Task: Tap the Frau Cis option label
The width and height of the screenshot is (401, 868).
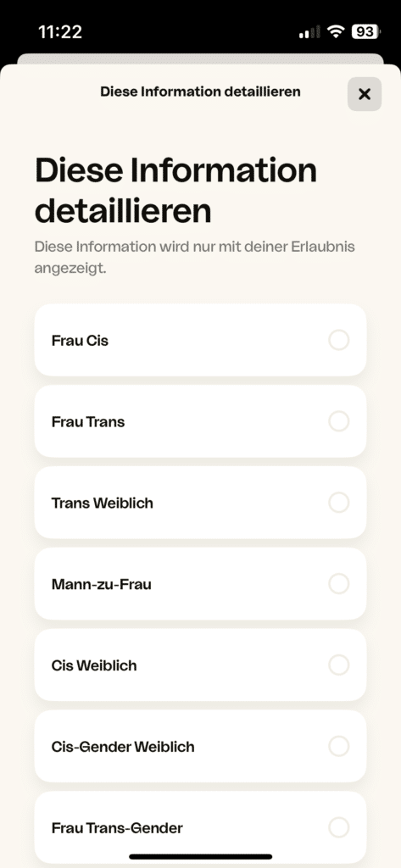Action: (x=80, y=341)
